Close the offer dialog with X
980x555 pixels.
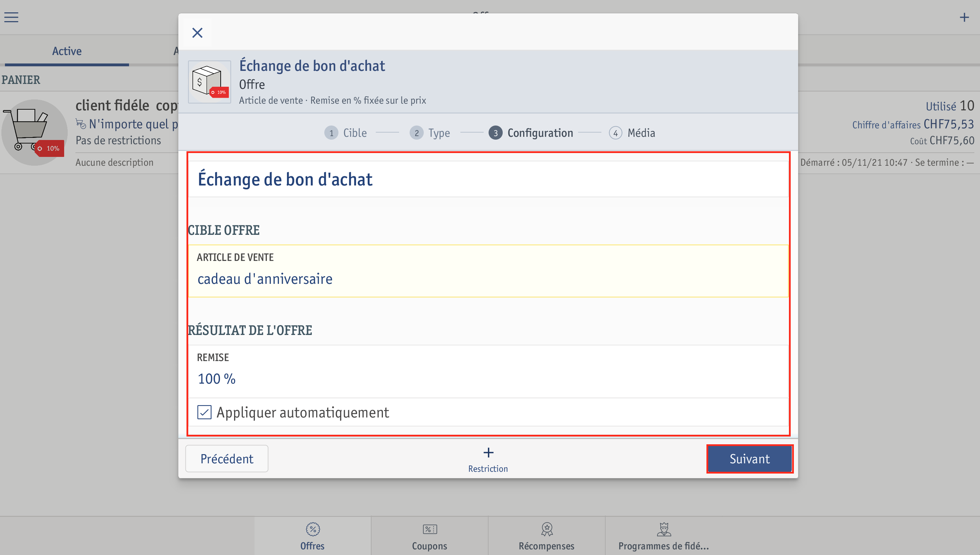pyautogui.click(x=197, y=33)
